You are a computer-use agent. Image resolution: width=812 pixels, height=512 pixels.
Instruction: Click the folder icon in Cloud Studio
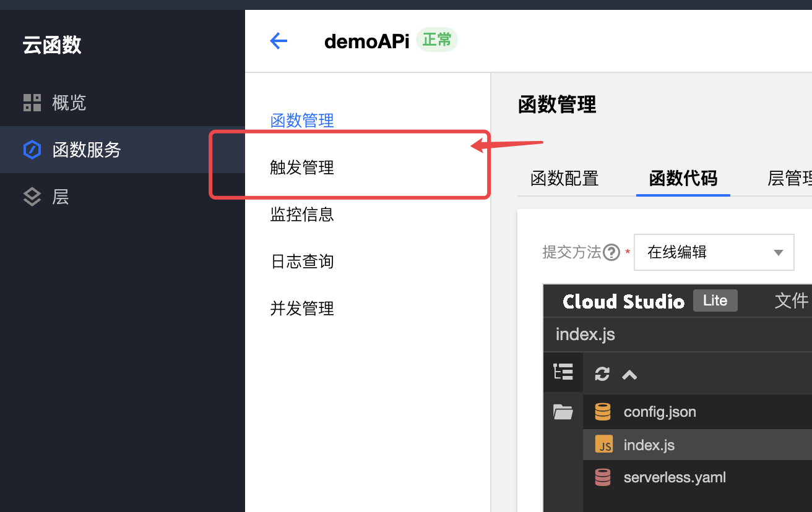pyautogui.click(x=563, y=412)
